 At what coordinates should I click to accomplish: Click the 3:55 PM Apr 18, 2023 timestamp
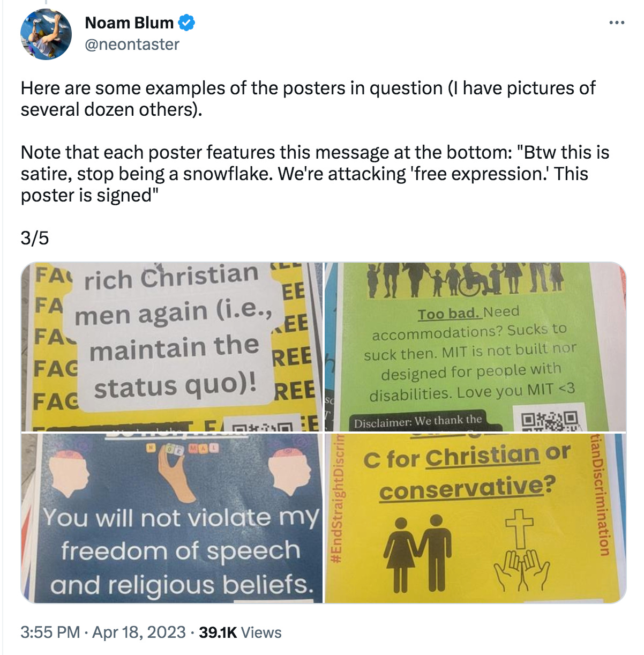click(103, 632)
